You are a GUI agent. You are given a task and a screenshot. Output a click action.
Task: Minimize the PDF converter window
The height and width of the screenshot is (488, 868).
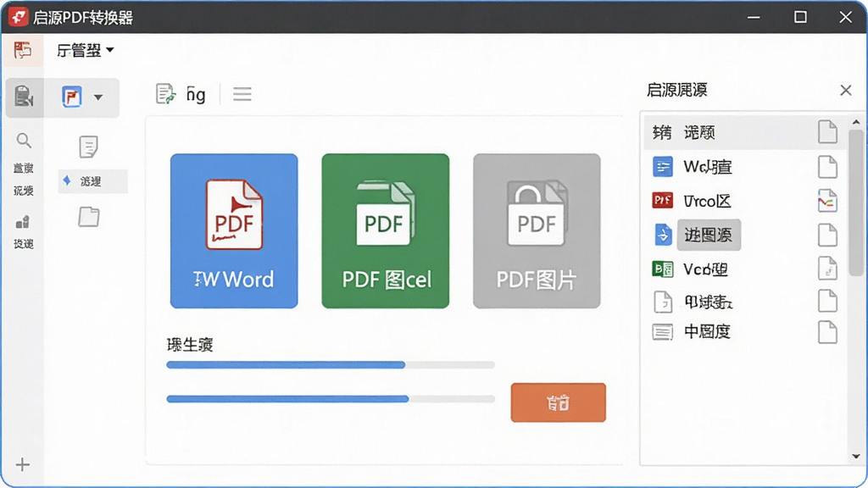(754, 17)
